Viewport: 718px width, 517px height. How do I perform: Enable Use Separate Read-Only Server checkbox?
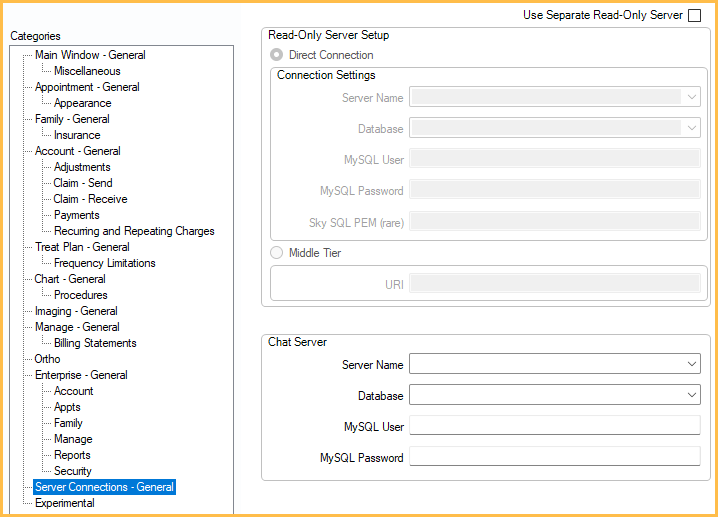[x=694, y=16]
